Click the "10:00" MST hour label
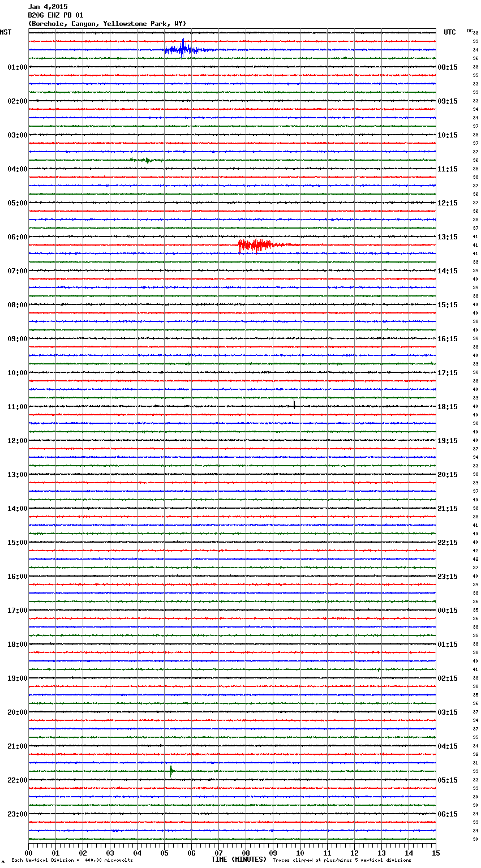This screenshot has width=481, height=868. coord(18,373)
